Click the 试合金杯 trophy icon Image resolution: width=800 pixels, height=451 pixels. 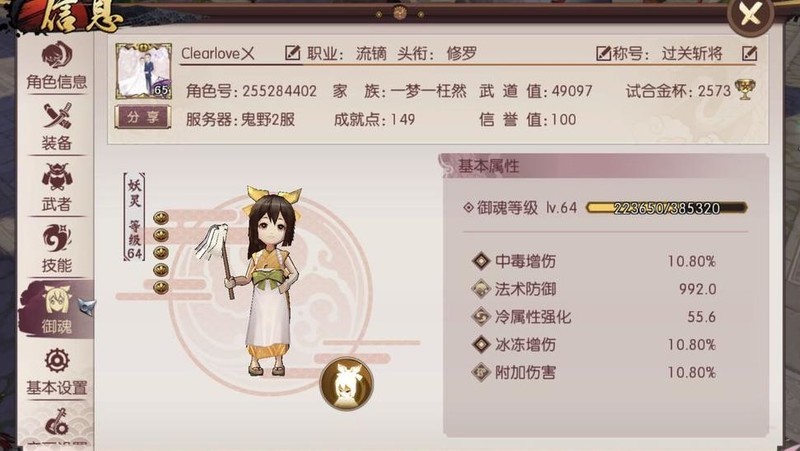pos(744,90)
